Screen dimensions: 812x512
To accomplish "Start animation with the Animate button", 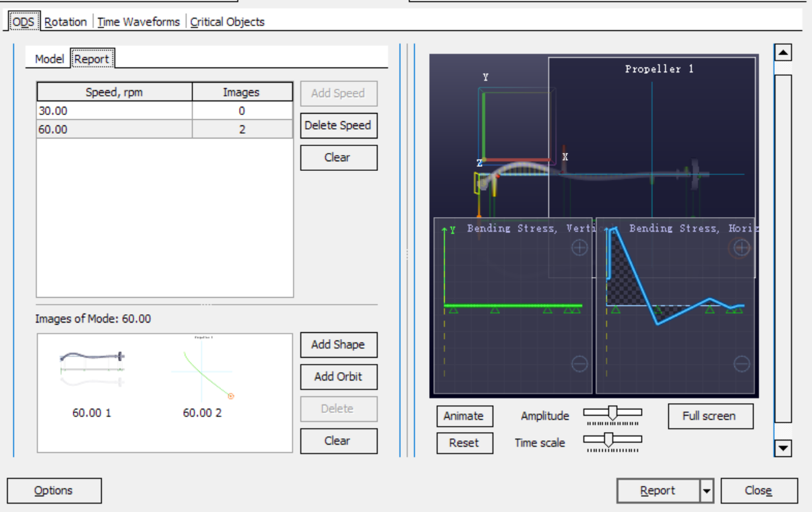I will tap(464, 416).
